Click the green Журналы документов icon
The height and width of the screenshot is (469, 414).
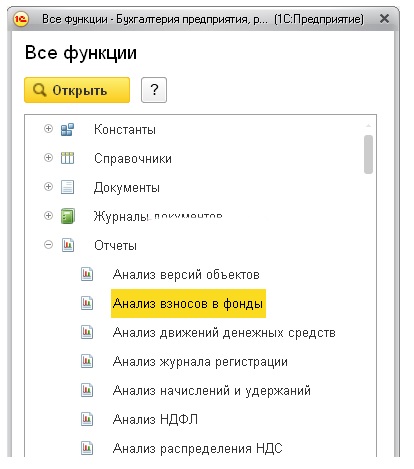[68, 216]
